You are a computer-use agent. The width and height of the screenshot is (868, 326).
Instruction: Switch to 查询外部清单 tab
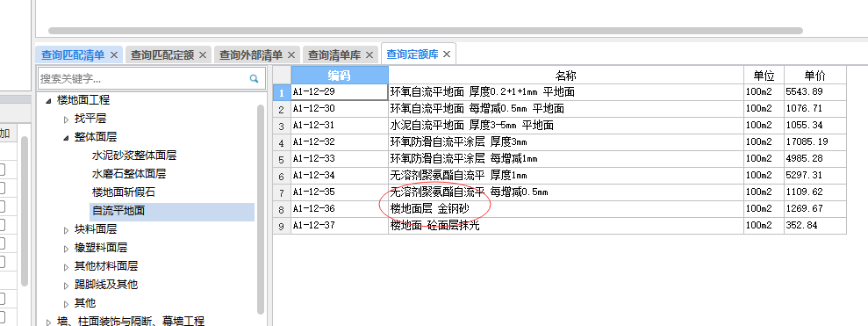(251, 54)
